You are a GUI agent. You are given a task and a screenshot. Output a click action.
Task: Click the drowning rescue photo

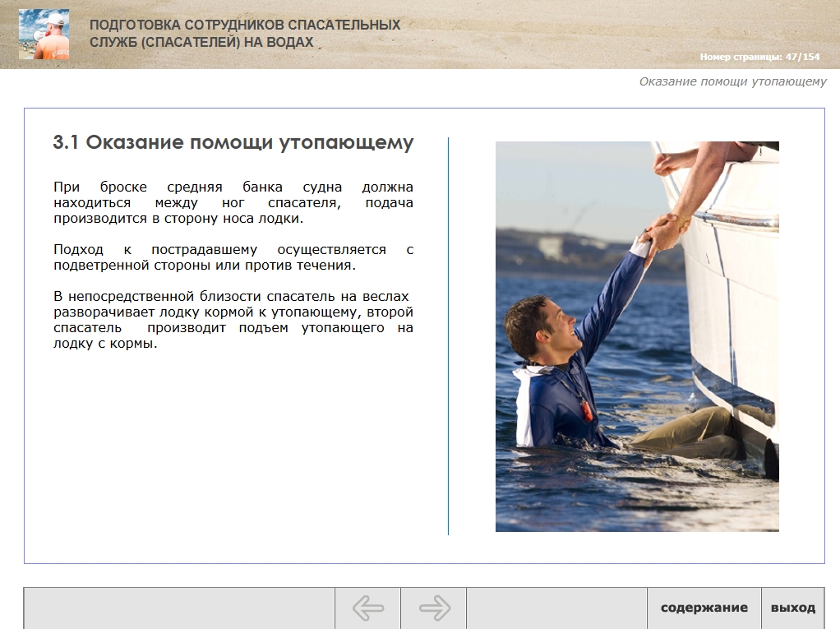(x=637, y=336)
